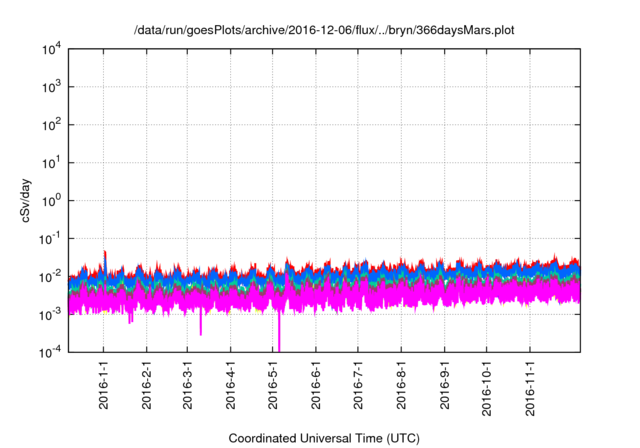Screen dimensions: 640x448
Task: Click the cSv/day y-axis label
Action: [30, 200]
